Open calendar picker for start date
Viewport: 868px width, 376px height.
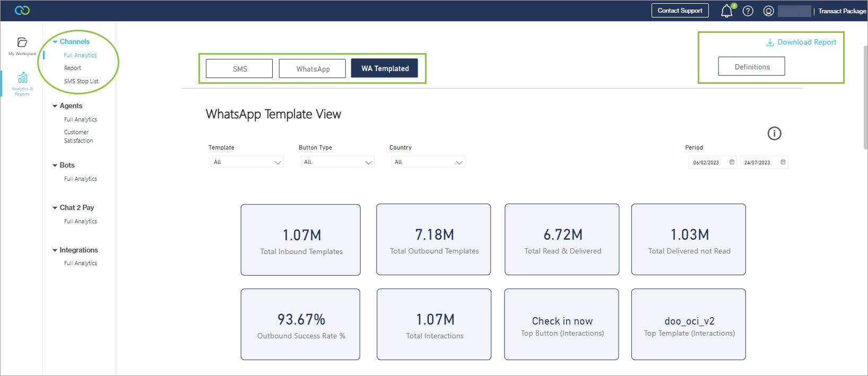click(732, 162)
